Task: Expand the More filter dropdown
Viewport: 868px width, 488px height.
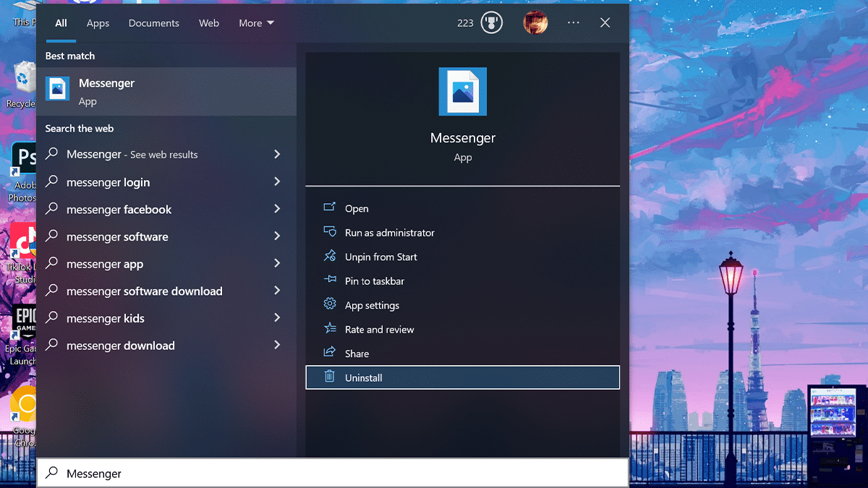Action: (x=256, y=23)
